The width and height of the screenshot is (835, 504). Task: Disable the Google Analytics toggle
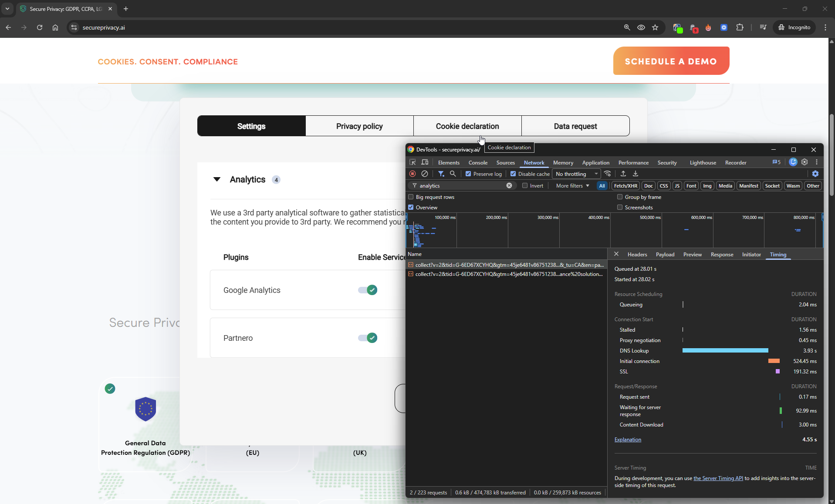[x=367, y=290]
